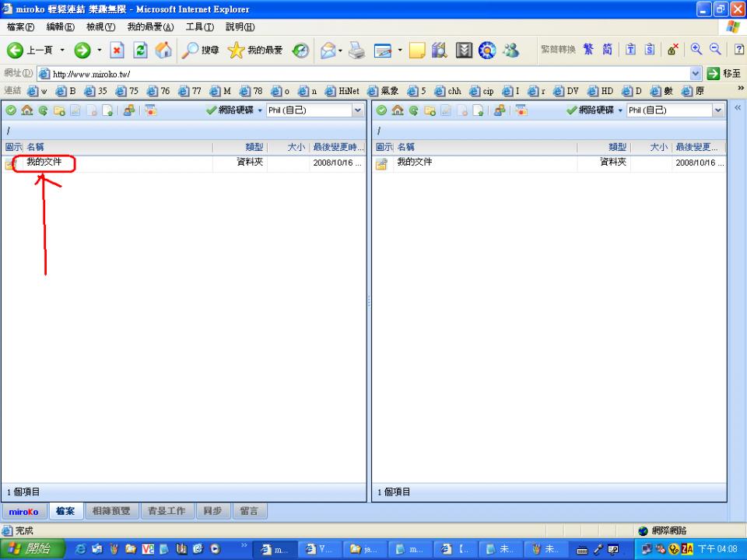Click upload file icon in left pane
This screenshot has width=747, height=560.
click(108, 110)
